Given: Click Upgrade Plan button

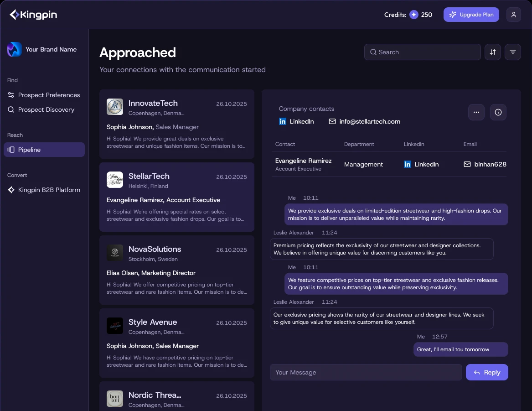Looking at the screenshot, I should (471, 15).
